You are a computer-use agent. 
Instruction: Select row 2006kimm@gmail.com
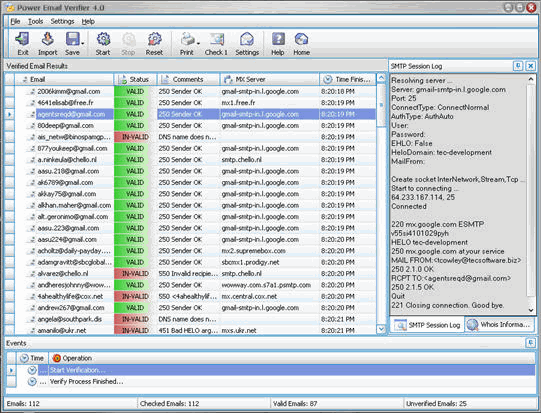195,91
